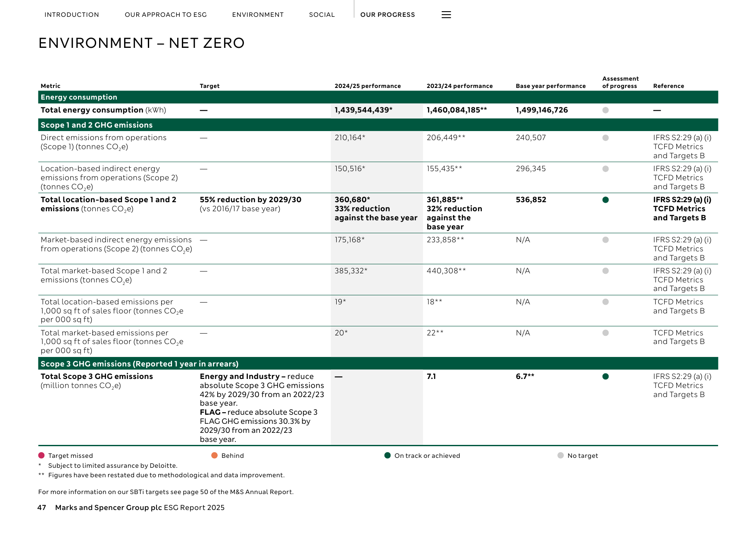This screenshot has height=535, width=756.
Task: Click the market-based value 175,168*
Action: coord(350,240)
